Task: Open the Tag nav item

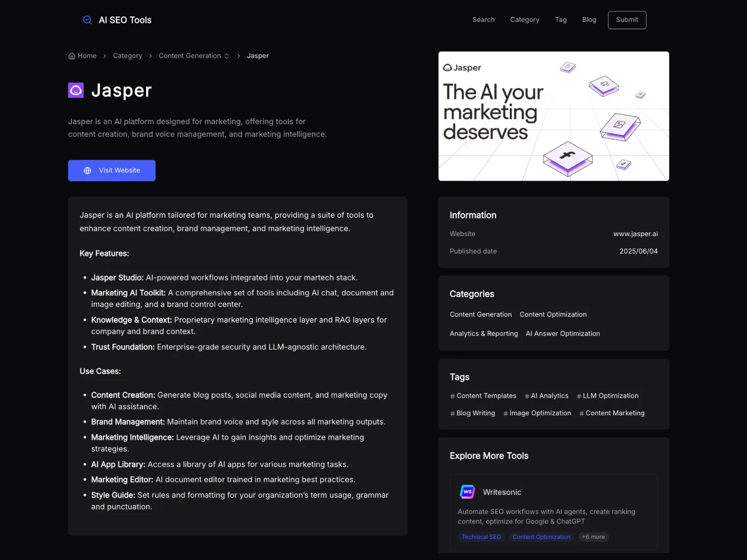Action: point(561,20)
